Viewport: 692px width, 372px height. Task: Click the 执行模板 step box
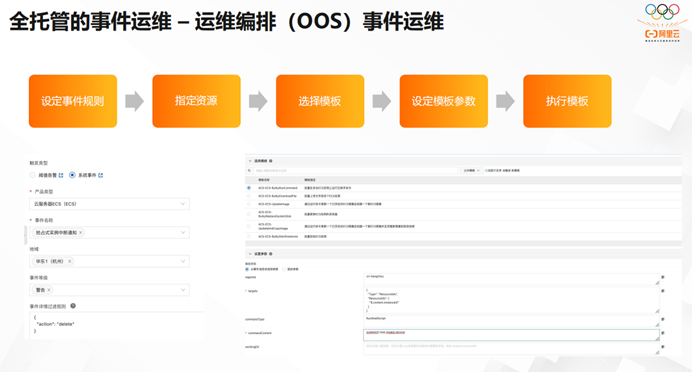(x=567, y=101)
